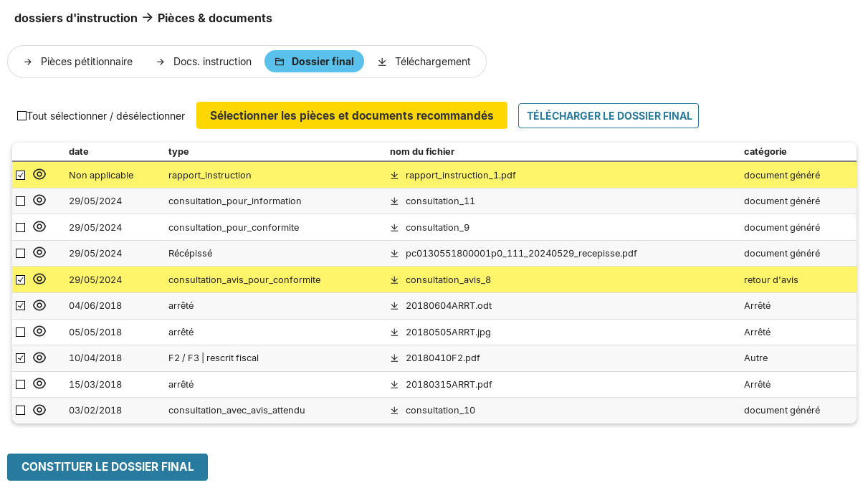
Task: Click the download icon beside rapport_instruction_1.pdf
Action: pyautogui.click(x=394, y=175)
